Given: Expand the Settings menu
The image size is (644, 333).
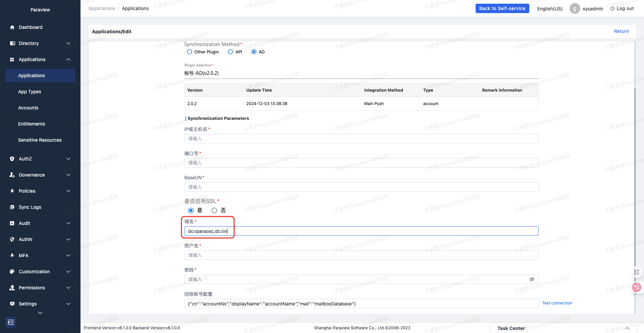Looking at the screenshot, I should pyautogui.click(x=40, y=304).
